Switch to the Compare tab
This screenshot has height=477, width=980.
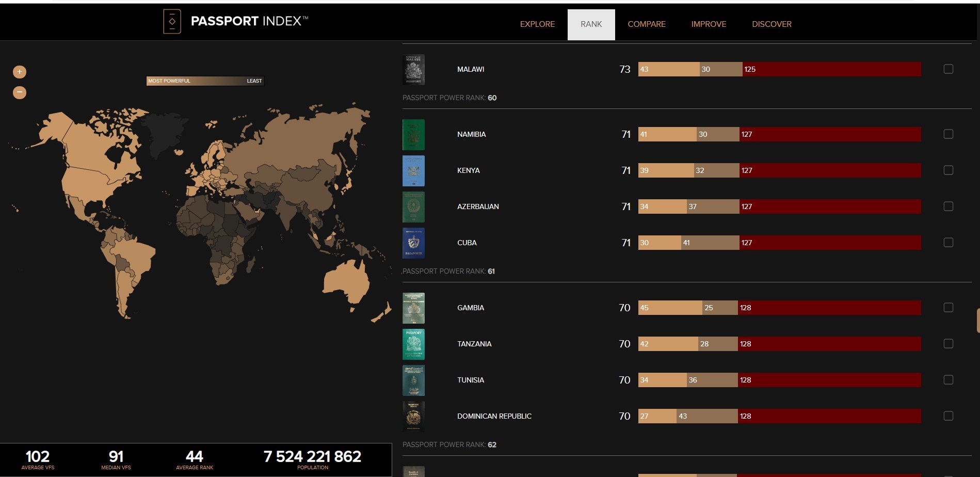point(647,24)
